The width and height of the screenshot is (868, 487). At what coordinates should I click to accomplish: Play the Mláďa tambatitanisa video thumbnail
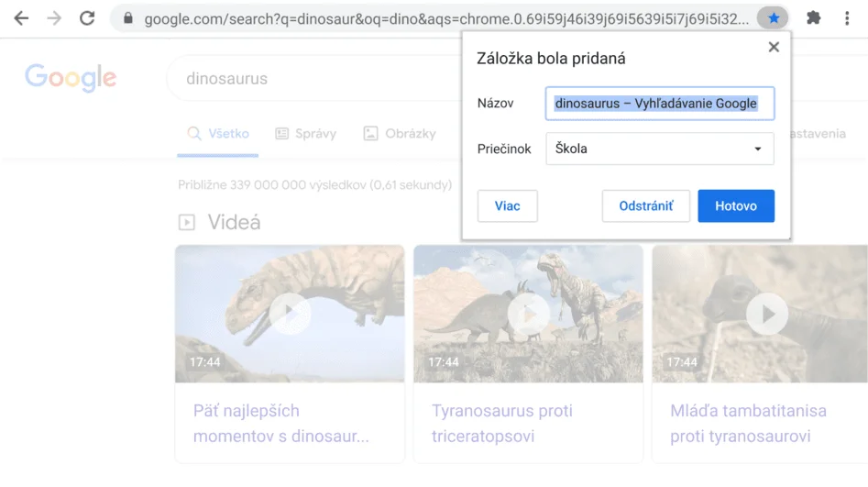766,314
